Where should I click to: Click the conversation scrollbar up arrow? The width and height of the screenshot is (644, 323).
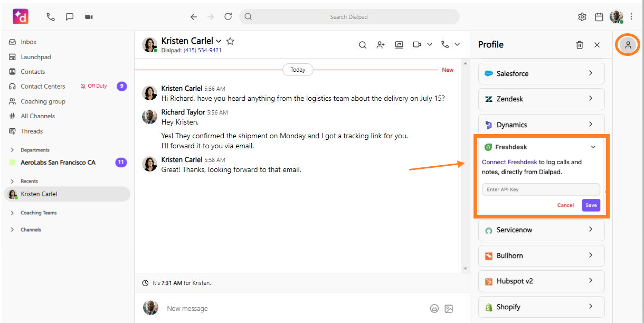pyautogui.click(x=465, y=63)
